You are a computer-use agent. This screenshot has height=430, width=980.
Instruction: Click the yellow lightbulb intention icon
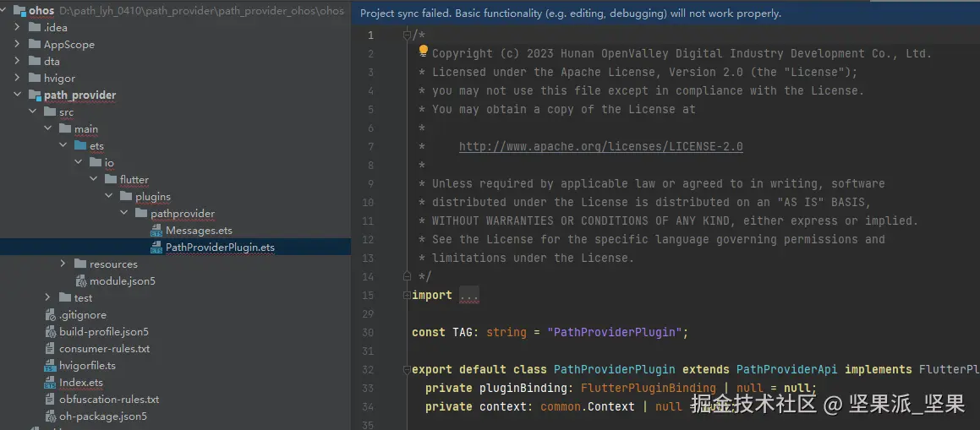[x=423, y=51]
